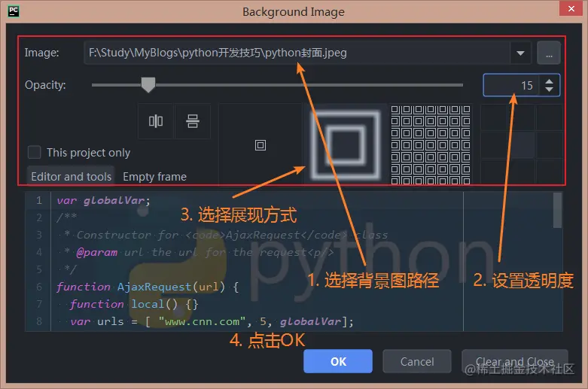The height and width of the screenshot is (389, 588).
Task: Select the top-right anchor cell in placement grid
Action: coord(549,117)
